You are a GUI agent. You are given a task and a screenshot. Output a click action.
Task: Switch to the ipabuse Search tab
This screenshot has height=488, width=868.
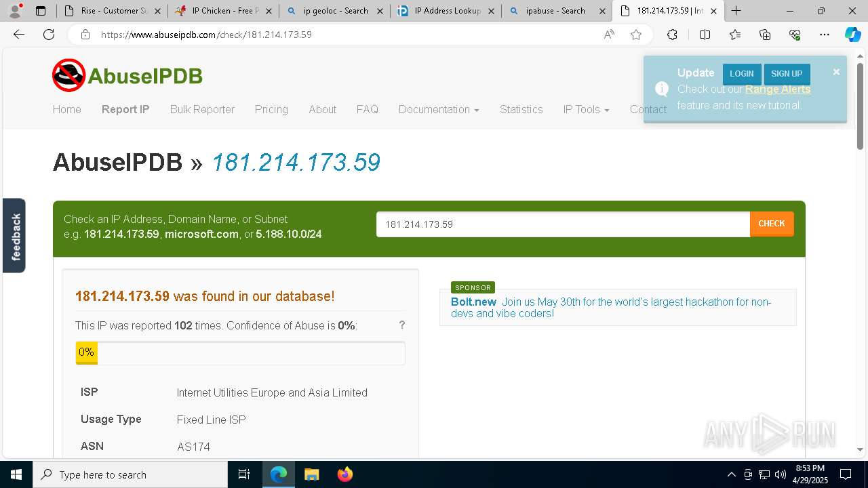(x=557, y=11)
